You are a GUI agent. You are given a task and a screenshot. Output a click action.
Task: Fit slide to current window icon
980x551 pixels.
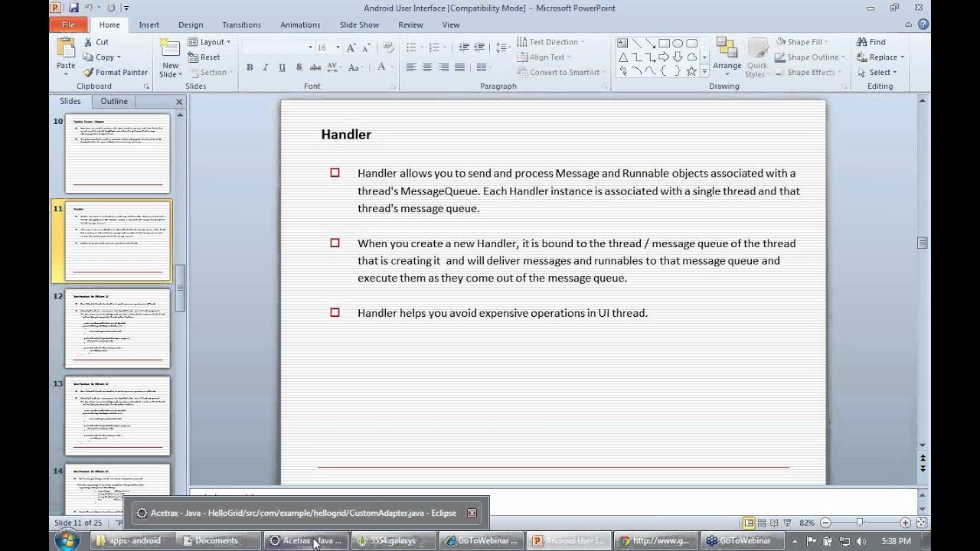(922, 523)
